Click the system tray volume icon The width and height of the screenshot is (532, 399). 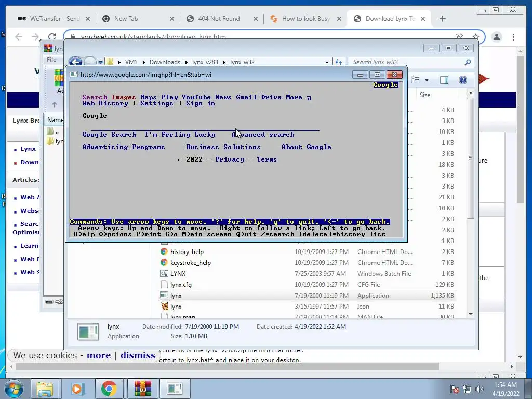click(480, 389)
